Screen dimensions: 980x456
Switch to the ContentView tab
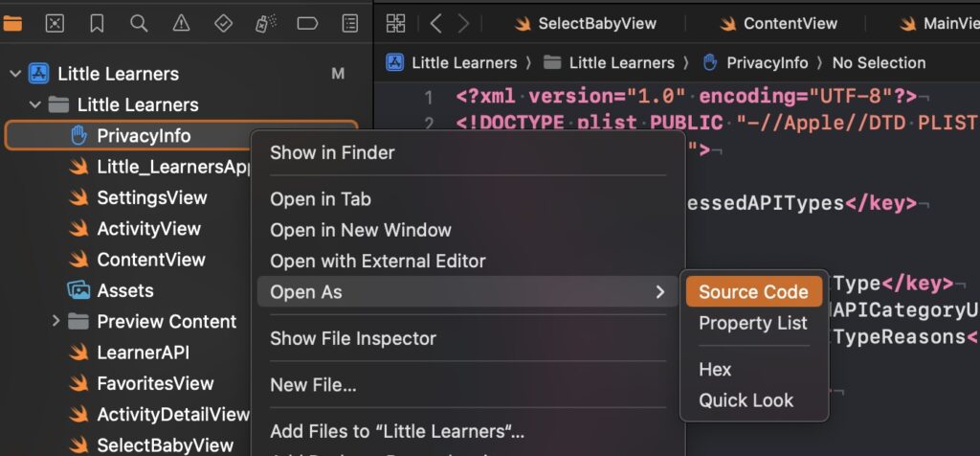[x=778, y=24]
